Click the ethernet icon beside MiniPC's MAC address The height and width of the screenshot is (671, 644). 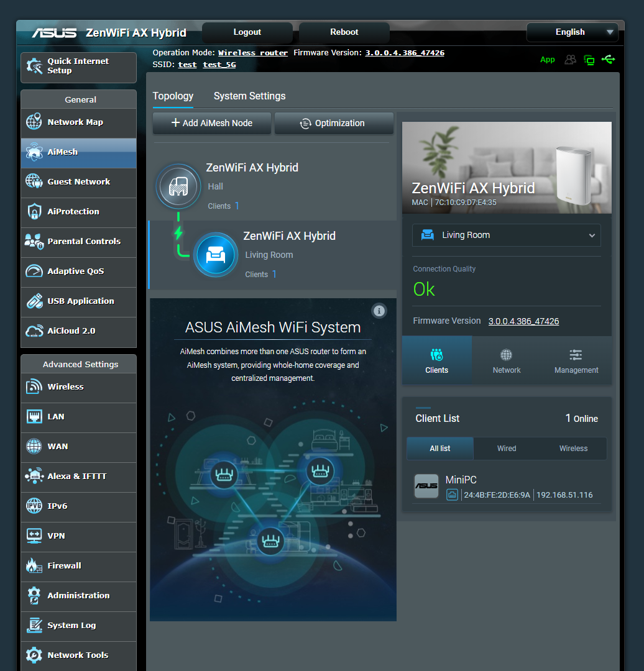click(452, 495)
